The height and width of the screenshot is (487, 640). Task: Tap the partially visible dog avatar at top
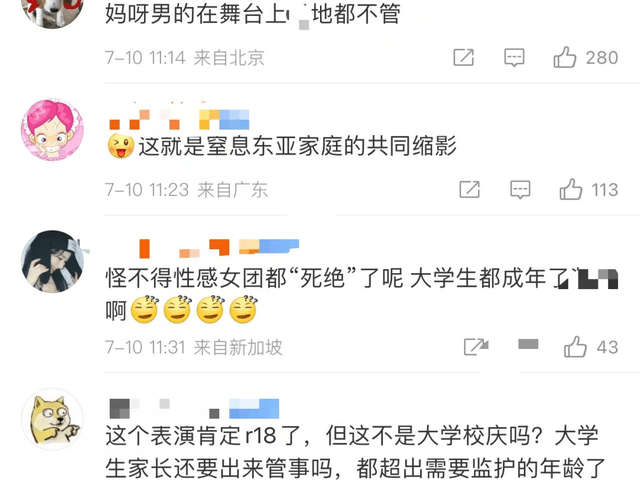tap(52, 13)
